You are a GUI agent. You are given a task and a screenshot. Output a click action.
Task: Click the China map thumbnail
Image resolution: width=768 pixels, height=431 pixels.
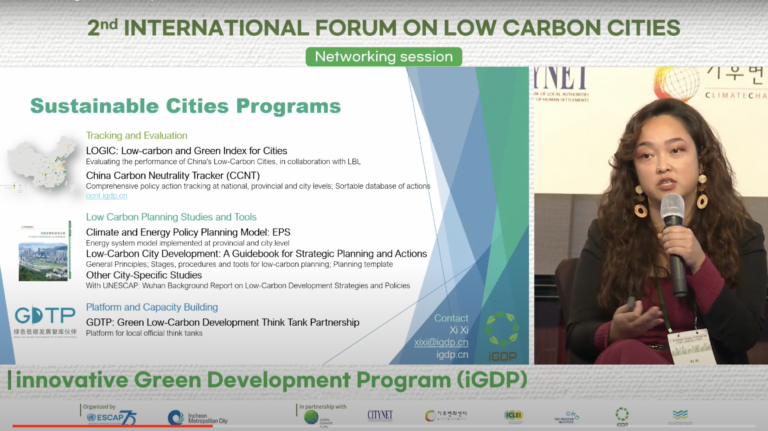coord(42,164)
